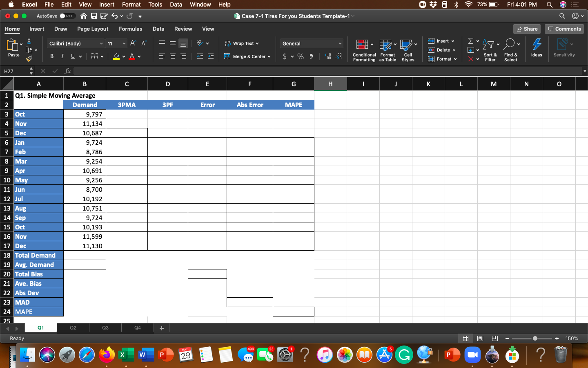Image resolution: width=588 pixels, height=368 pixels.
Task: Switch to Page Layout view in status bar
Action: tap(480, 339)
